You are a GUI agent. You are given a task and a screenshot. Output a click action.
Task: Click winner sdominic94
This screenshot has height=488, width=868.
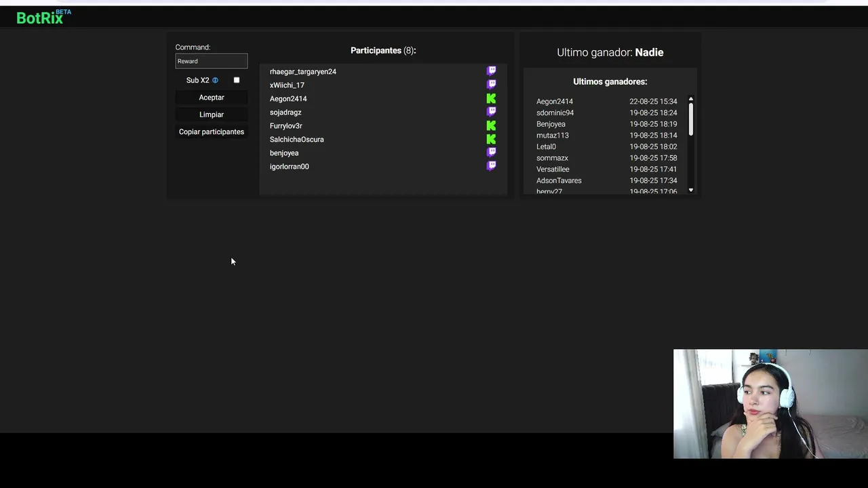(x=555, y=113)
